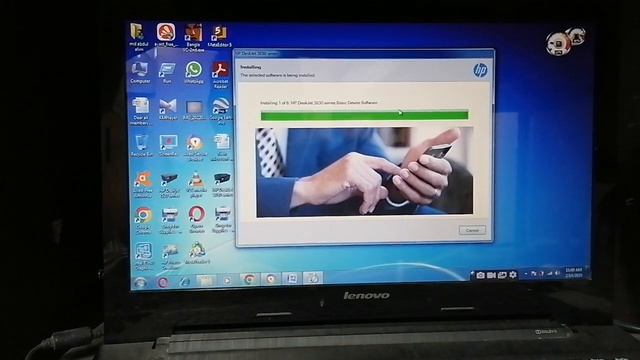The image size is (640, 360).
Task: Open Acrobat Reader desktop shortcut
Action: [x=220, y=75]
